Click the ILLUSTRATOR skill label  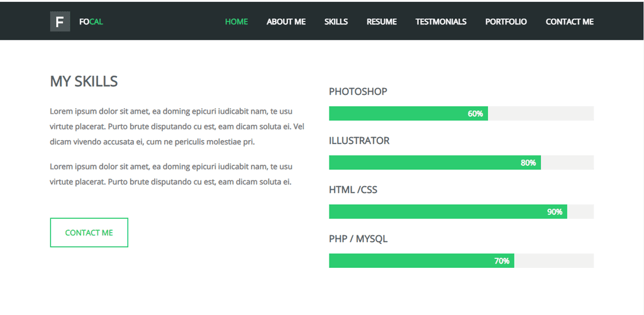(x=359, y=141)
